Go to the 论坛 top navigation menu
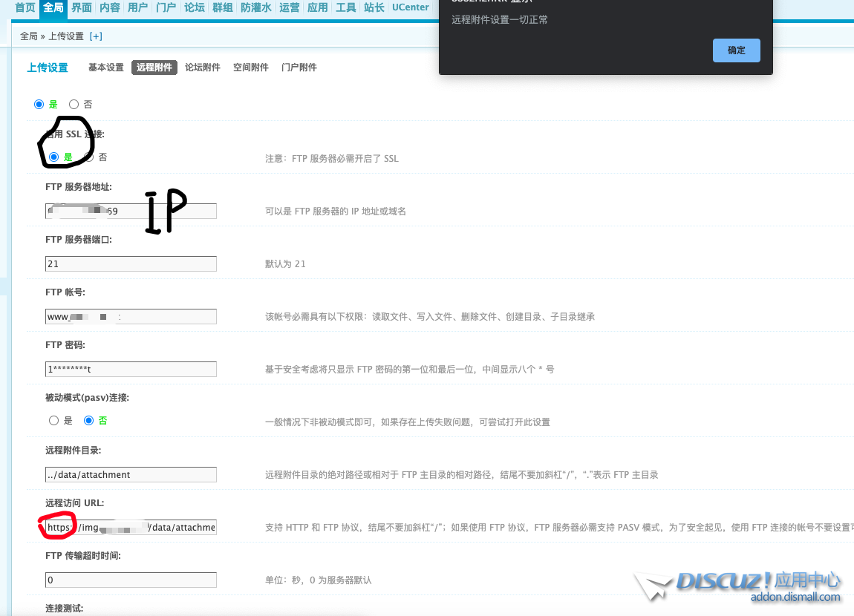Viewport: 854px width, 616px height. tap(195, 7)
